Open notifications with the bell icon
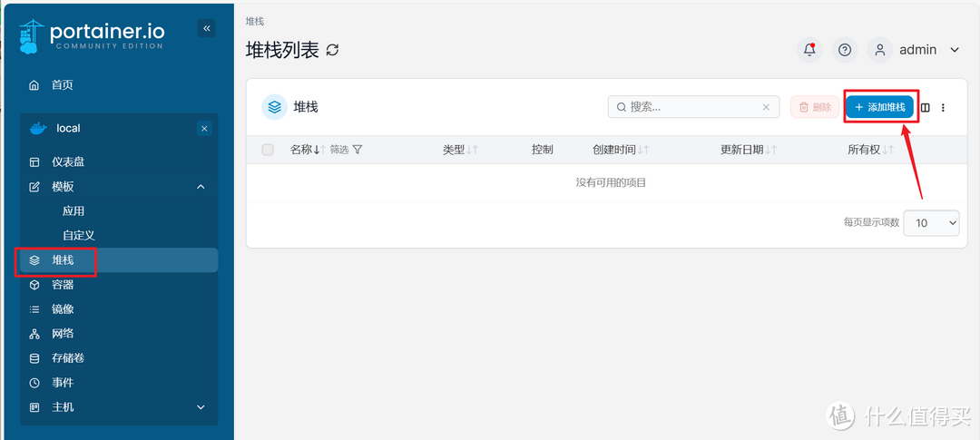Screen dimensions: 980x440 click(809, 49)
